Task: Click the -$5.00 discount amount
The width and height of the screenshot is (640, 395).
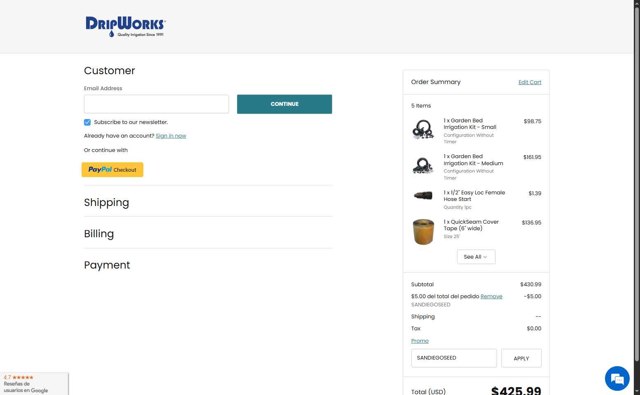Action: 533,296
